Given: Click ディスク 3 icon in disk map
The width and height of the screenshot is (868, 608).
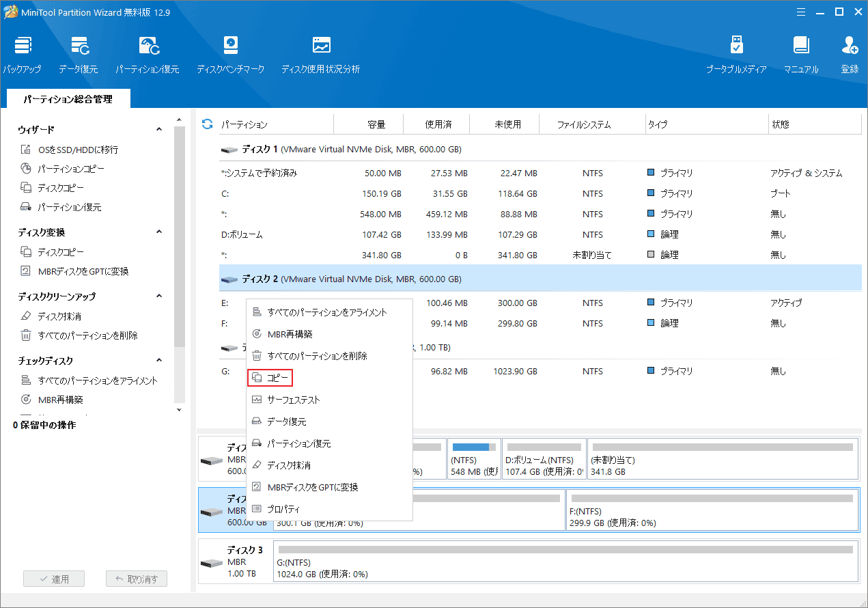Looking at the screenshot, I should [212, 563].
